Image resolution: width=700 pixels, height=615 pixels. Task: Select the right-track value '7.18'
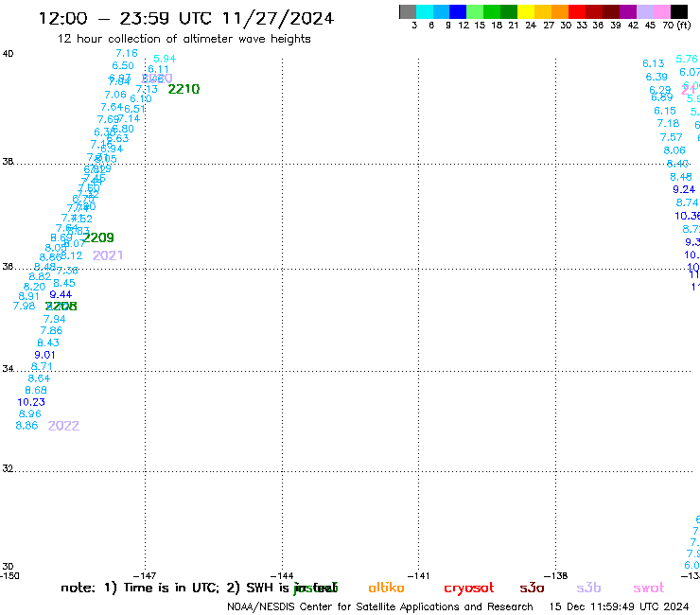point(668,123)
